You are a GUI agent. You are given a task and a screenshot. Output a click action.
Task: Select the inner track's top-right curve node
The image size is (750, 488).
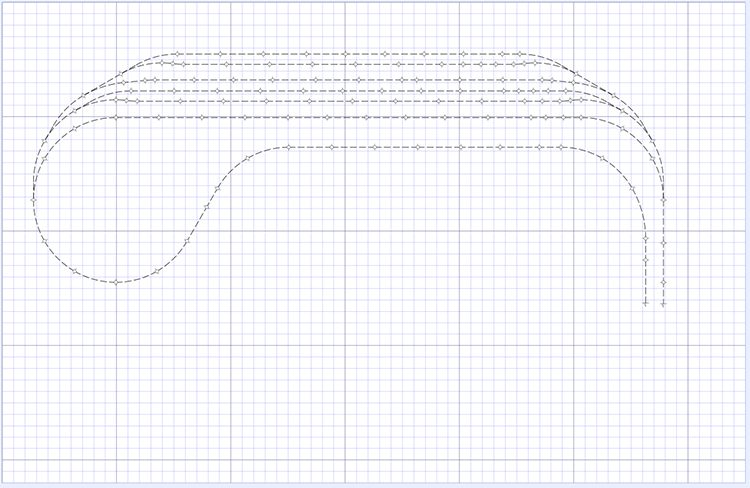(602, 158)
